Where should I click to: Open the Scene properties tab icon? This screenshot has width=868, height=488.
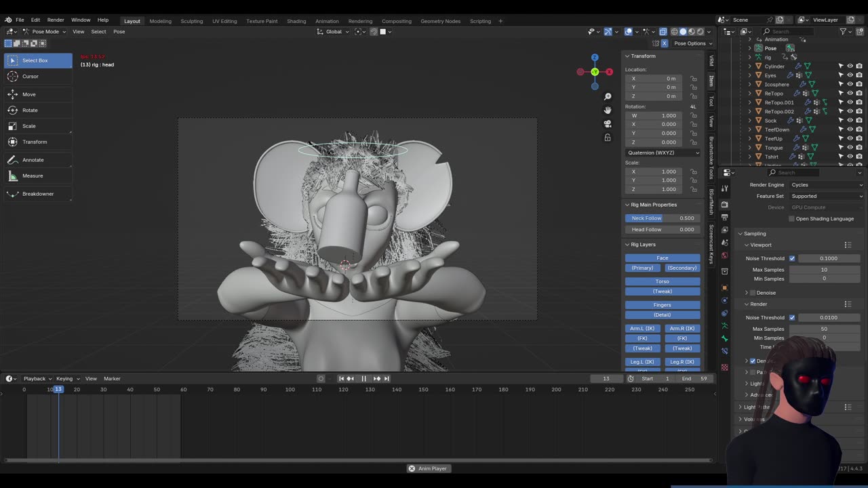click(725, 243)
